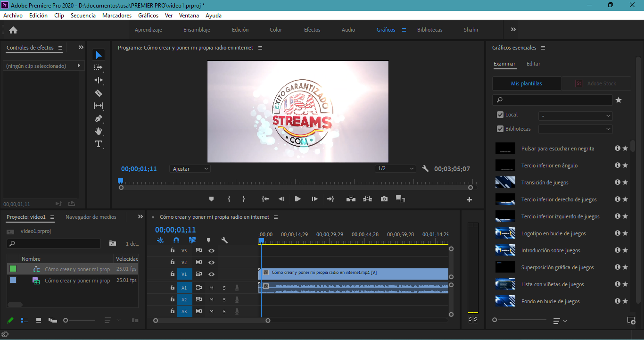
Task: Open the Local folder dropdown
Action: [x=576, y=116]
